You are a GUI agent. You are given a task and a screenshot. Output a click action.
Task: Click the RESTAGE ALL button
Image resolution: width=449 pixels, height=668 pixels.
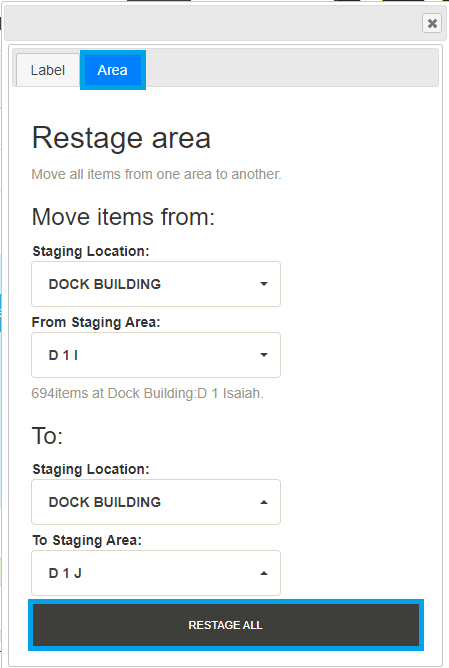[226, 625]
